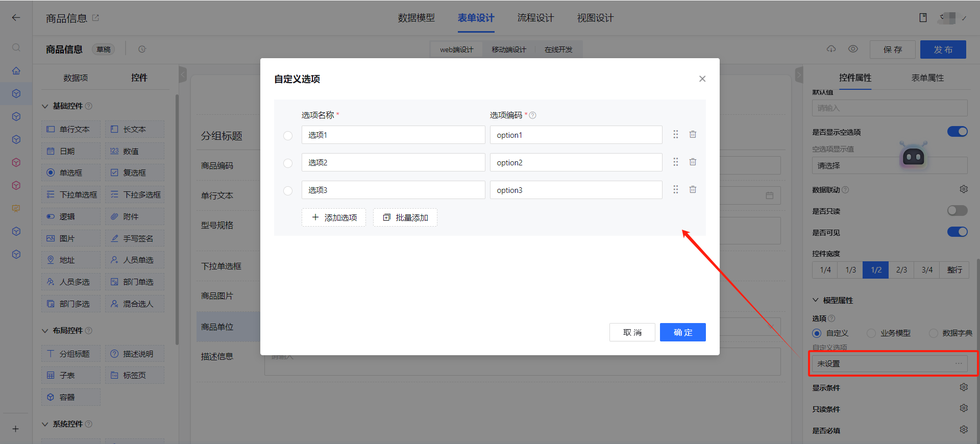
Task: Click the preview eye icon
Action: click(853, 49)
